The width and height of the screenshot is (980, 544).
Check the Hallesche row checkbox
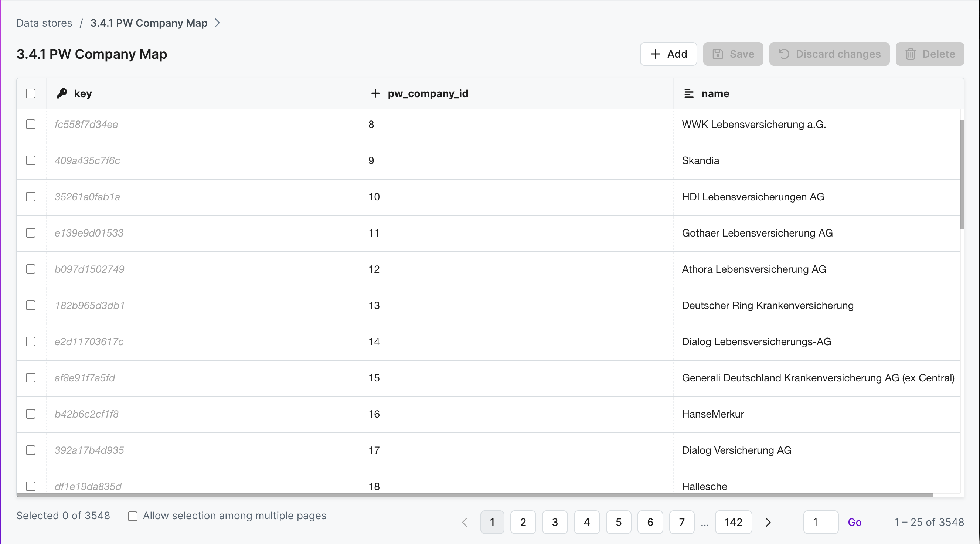coord(31,486)
